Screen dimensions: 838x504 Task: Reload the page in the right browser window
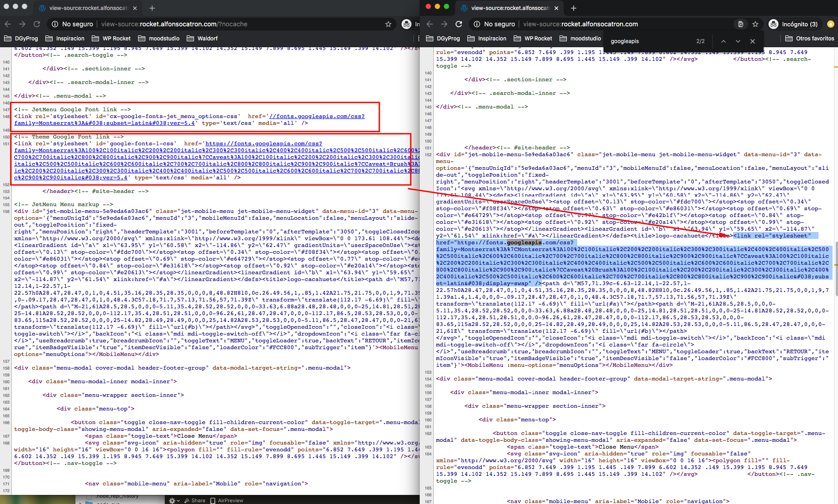click(x=459, y=24)
